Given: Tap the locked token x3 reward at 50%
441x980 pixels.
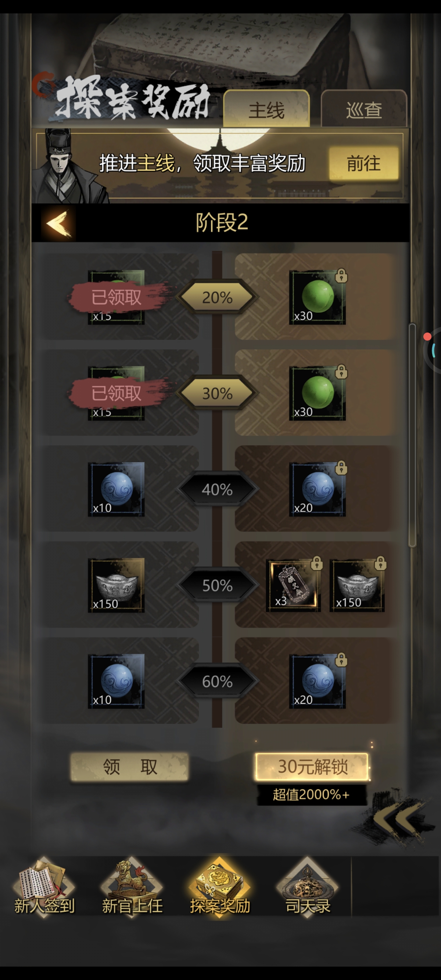Looking at the screenshot, I should coord(293,585).
